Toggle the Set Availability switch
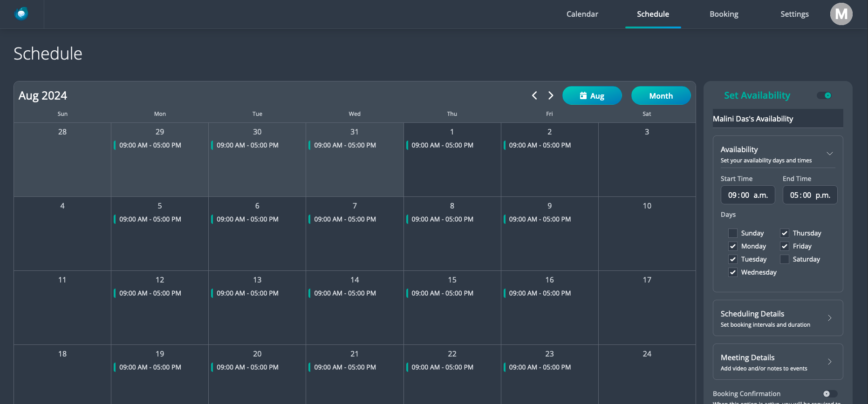Screen dimensions: 868x404 (x=824, y=95)
